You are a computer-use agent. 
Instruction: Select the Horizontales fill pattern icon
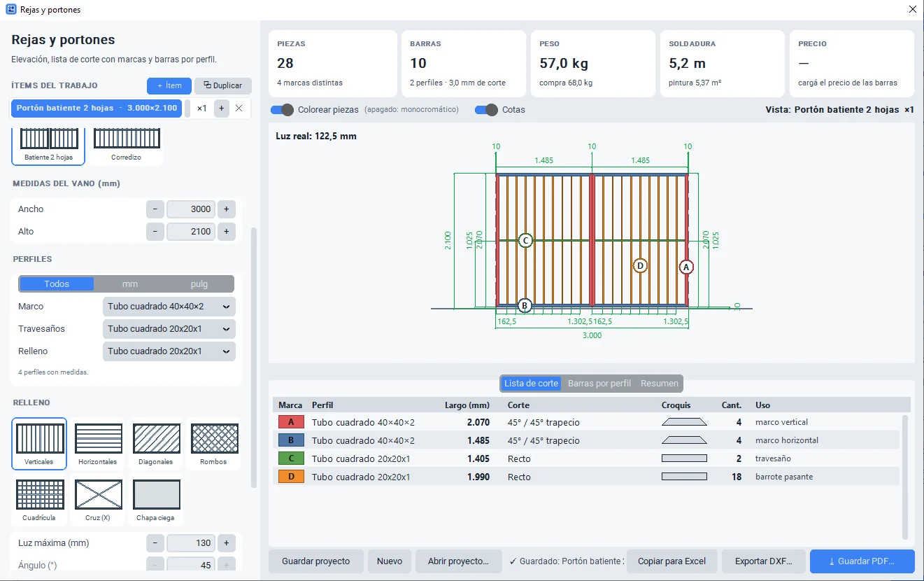pyautogui.click(x=97, y=444)
